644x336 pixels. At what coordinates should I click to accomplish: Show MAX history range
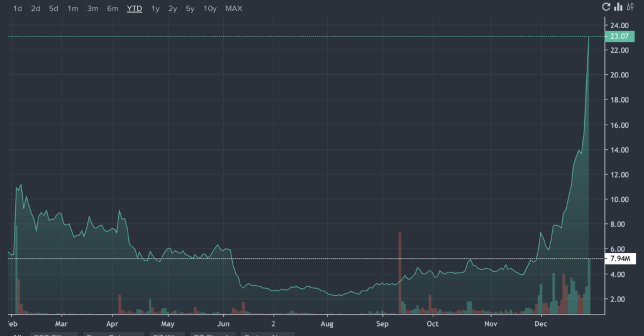pyautogui.click(x=234, y=9)
